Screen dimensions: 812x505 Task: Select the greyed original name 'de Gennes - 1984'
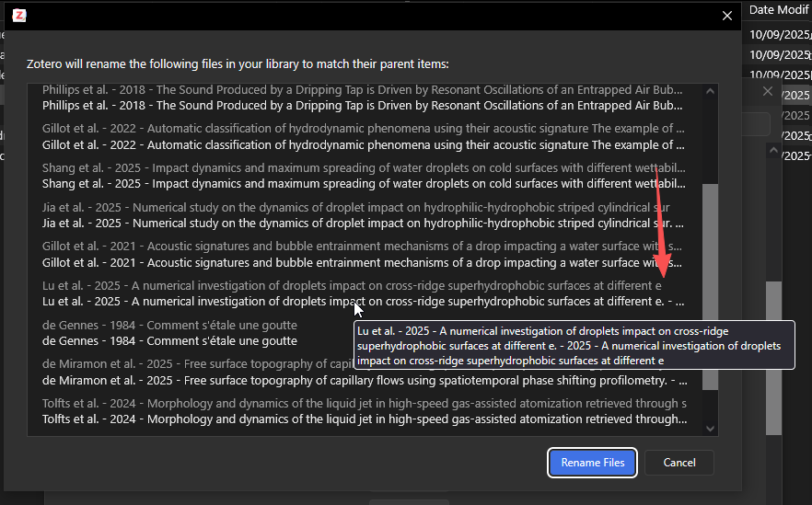(169, 326)
